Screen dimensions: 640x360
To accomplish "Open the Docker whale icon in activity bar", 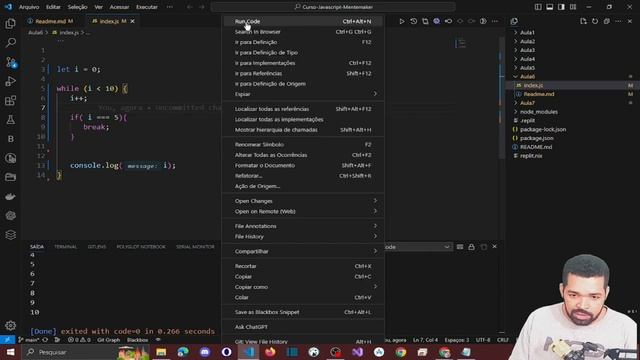I will coord(11,196).
